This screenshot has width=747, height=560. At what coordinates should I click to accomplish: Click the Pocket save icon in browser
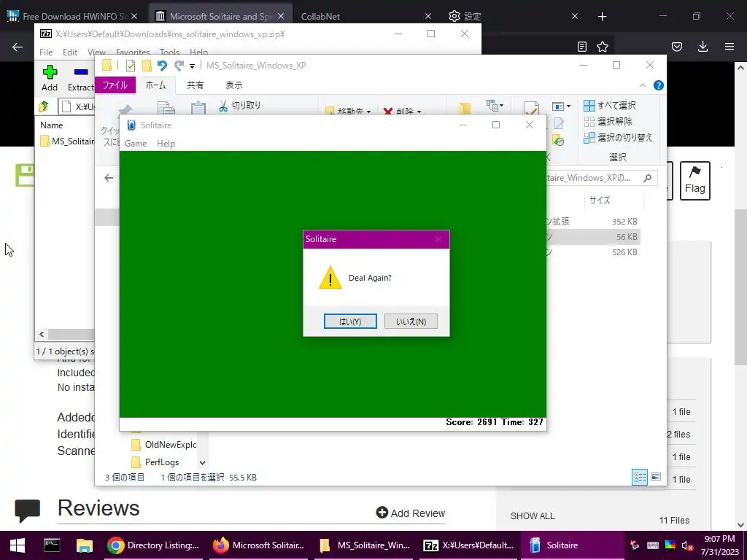[x=677, y=47]
